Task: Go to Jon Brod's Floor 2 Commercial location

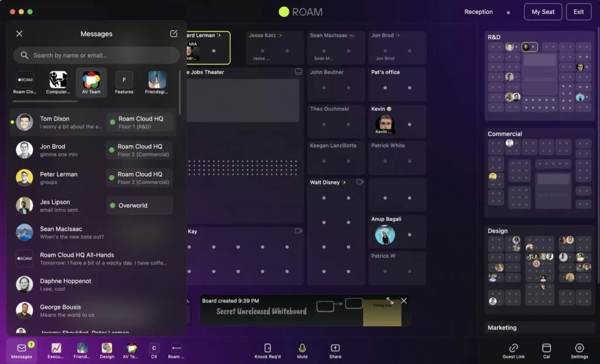Action: [139, 150]
